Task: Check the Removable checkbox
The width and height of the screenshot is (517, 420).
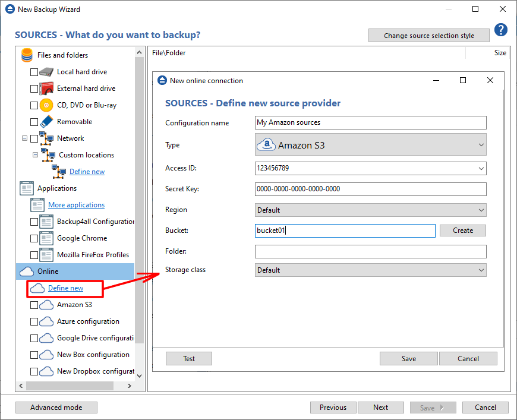Action: [x=34, y=122]
